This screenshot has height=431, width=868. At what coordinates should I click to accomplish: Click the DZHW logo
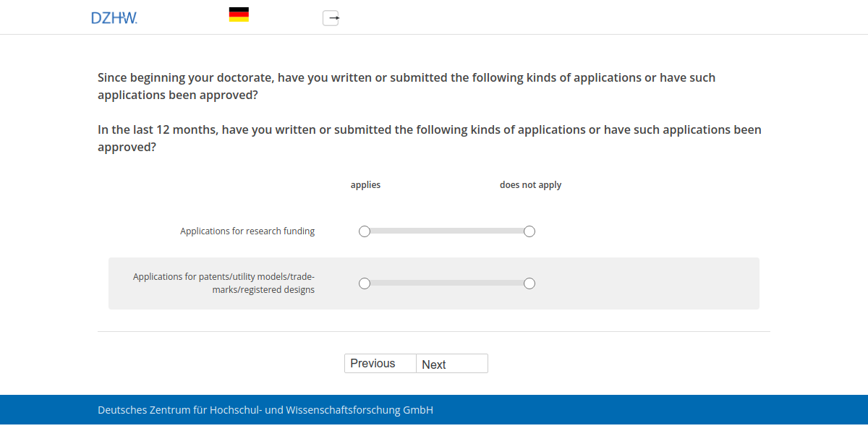[x=114, y=17]
